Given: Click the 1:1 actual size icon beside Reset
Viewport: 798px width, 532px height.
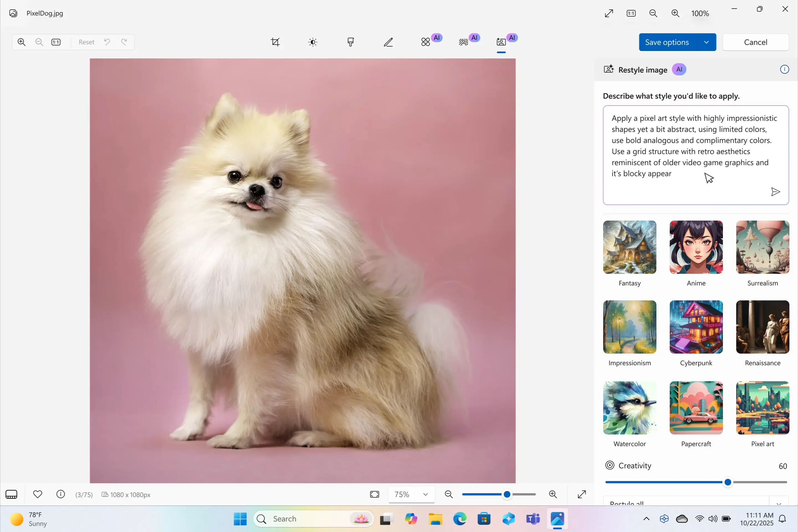Looking at the screenshot, I should tap(56, 42).
